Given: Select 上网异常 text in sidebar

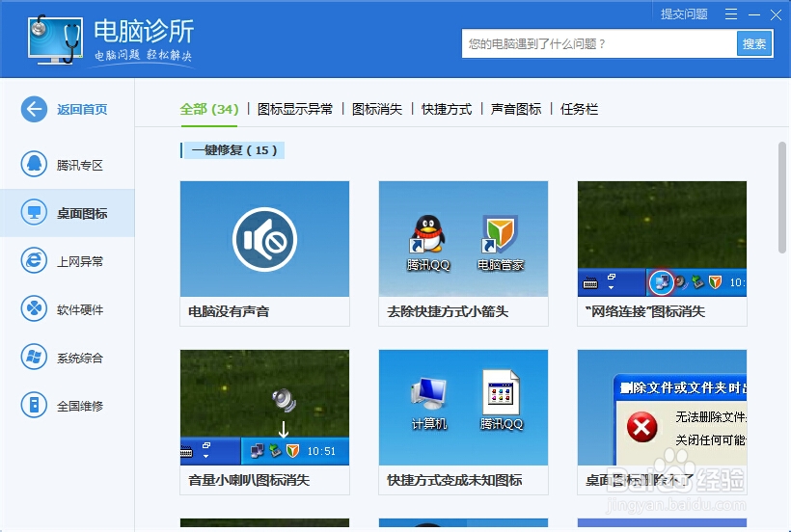Looking at the screenshot, I should click(80, 261).
